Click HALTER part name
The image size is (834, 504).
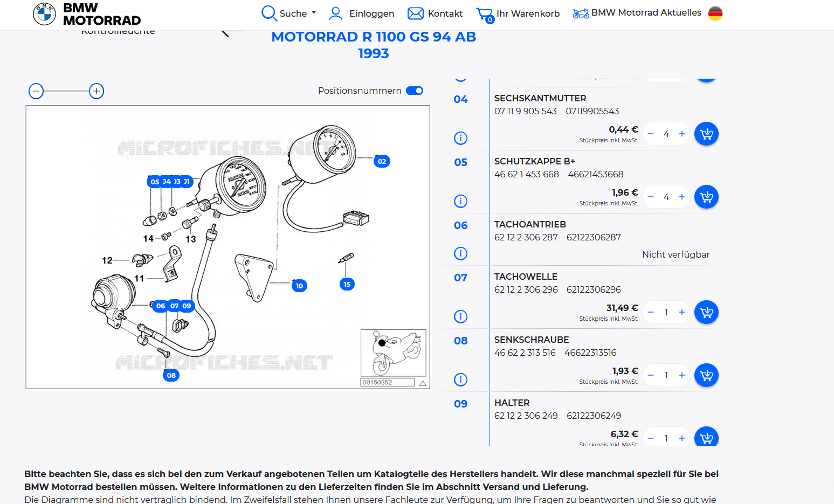[512, 403]
